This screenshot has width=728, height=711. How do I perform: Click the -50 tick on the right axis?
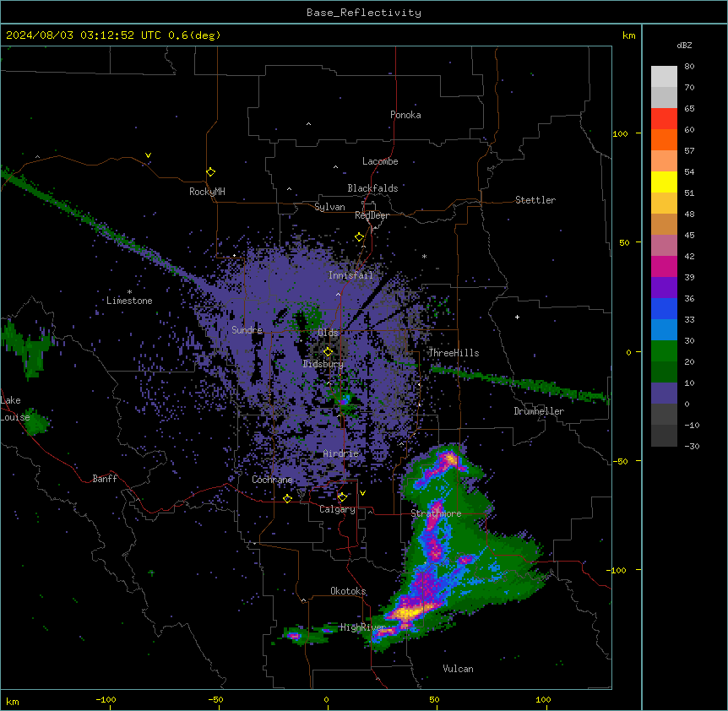tap(620, 461)
